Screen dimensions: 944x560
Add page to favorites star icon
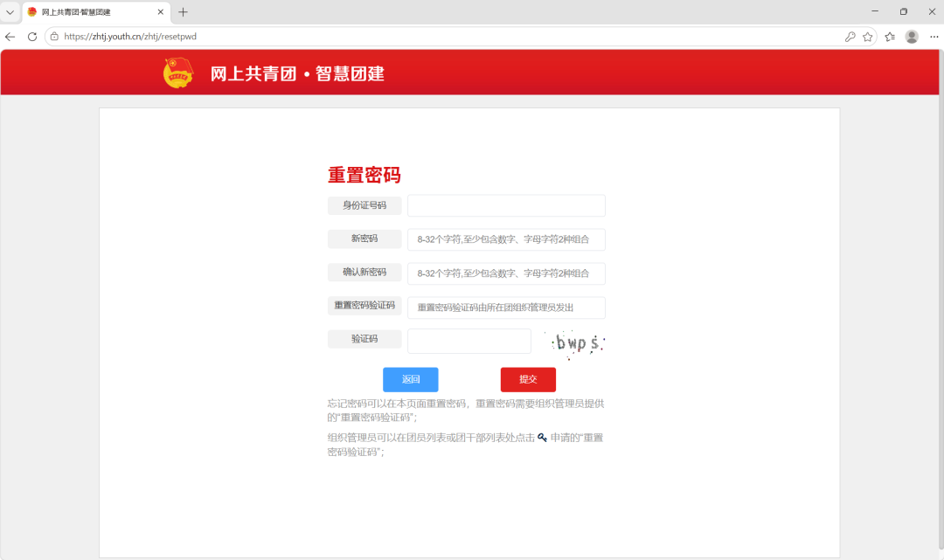pos(868,37)
